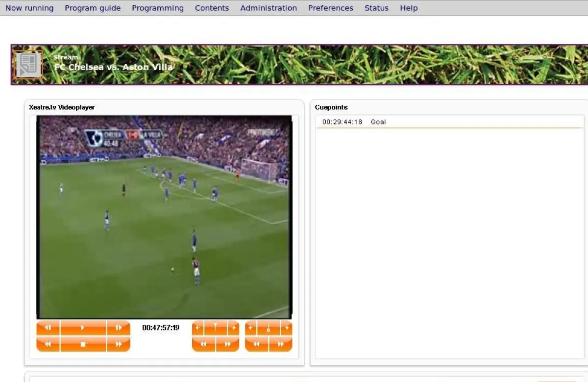The width and height of the screenshot is (588, 382).
Task: Click the shuttle speed slider marker
Action: tap(216, 327)
